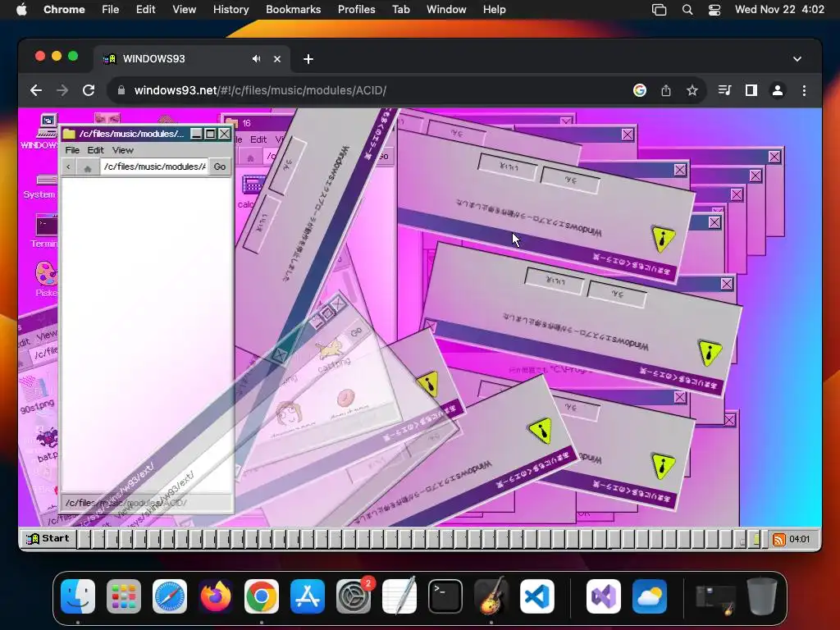Image resolution: width=840 pixels, height=630 pixels.
Task: Share this page via share icon
Action: click(666, 90)
